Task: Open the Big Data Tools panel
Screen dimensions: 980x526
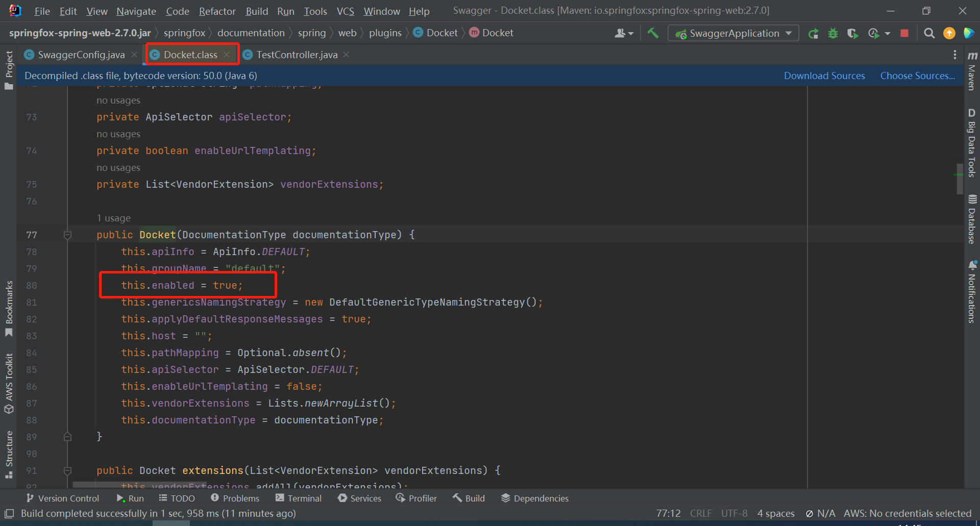Action: tap(972, 142)
